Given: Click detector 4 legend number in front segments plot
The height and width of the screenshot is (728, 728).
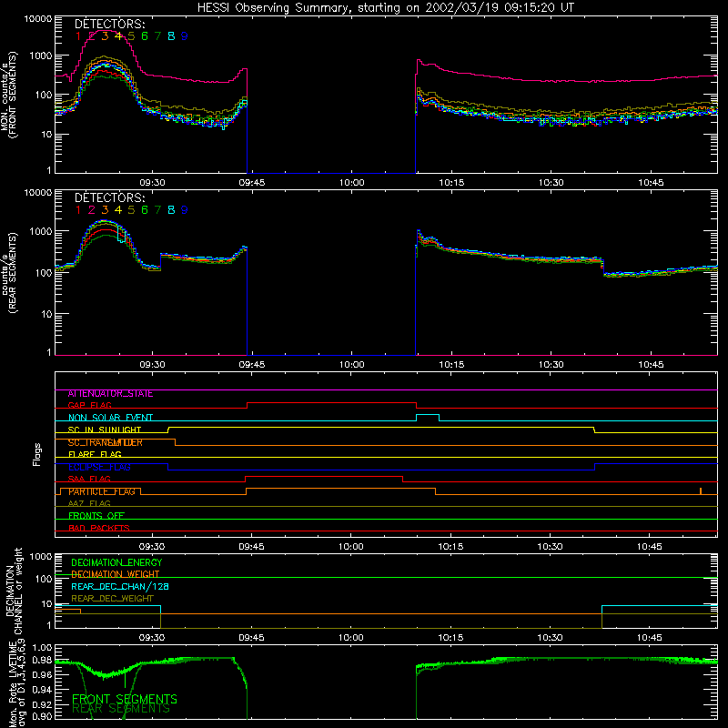Looking at the screenshot, I should pos(118,36).
